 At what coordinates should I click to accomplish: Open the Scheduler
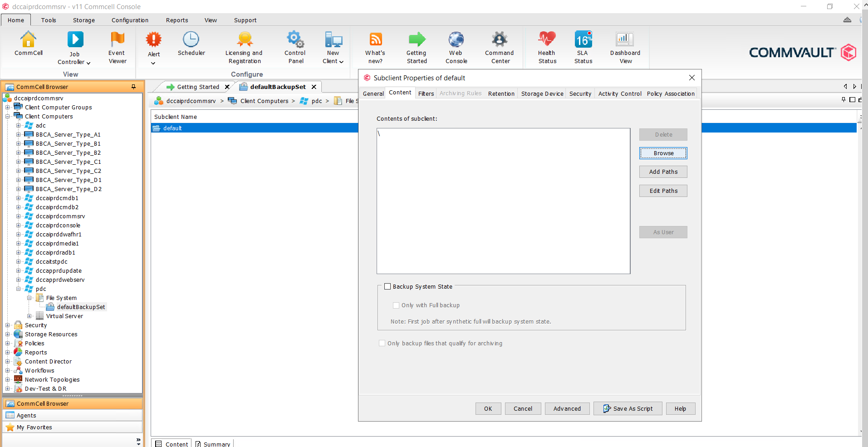pyautogui.click(x=191, y=44)
